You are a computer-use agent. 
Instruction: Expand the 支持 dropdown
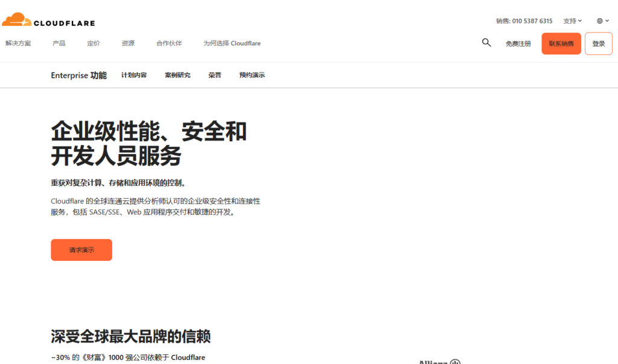(x=572, y=21)
